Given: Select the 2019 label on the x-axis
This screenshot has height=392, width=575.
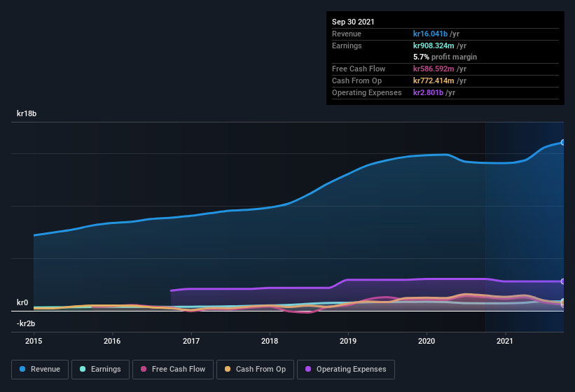Looking at the screenshot, I should tap(348, 341).
